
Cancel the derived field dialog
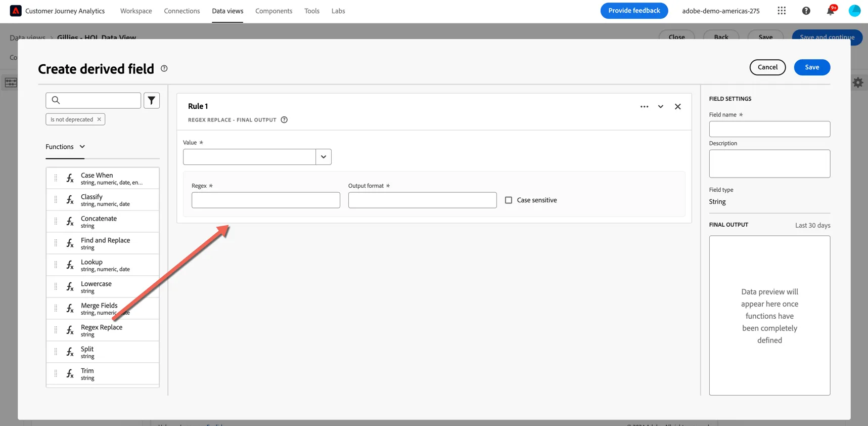coord(767,67)
